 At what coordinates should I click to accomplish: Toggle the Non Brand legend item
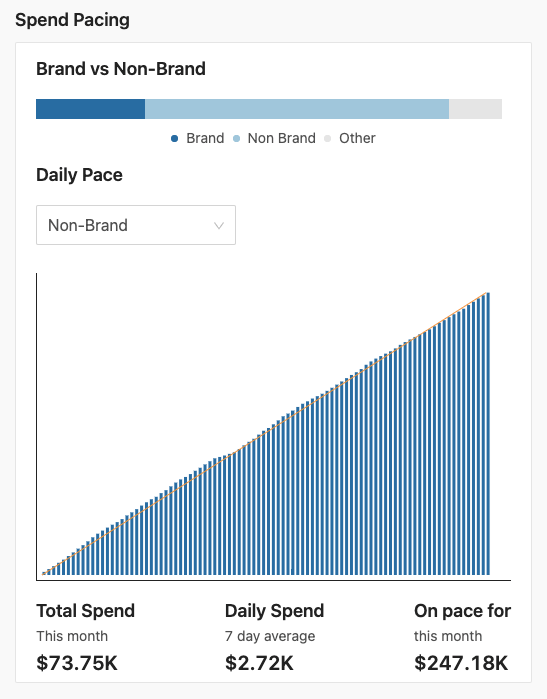coord(274,138)
